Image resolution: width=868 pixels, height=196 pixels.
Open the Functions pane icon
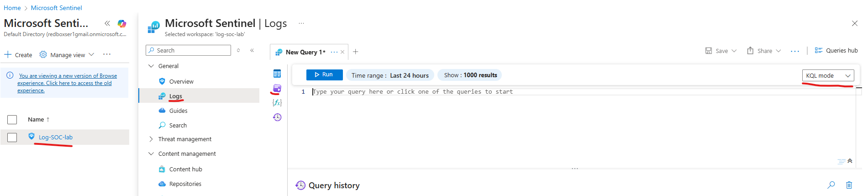point(277,103)
